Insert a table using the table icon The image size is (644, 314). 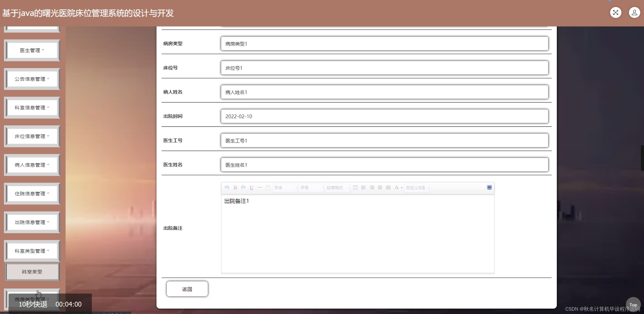pos(355,187)
